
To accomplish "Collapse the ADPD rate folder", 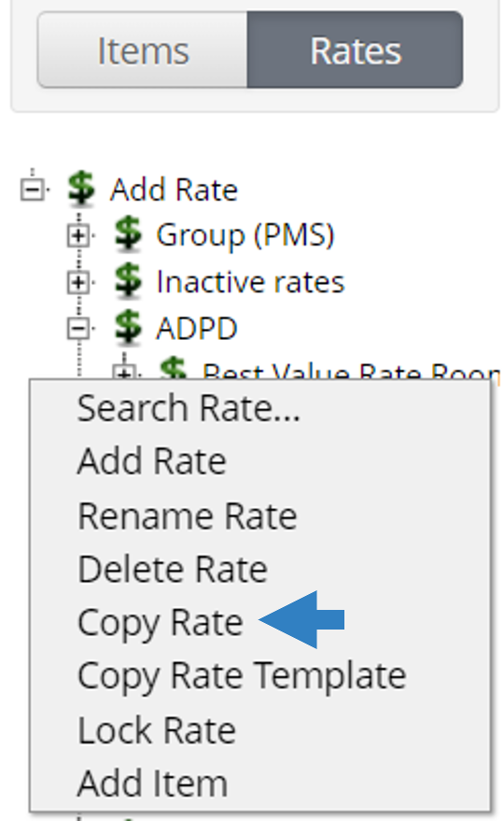I will 78,329.
